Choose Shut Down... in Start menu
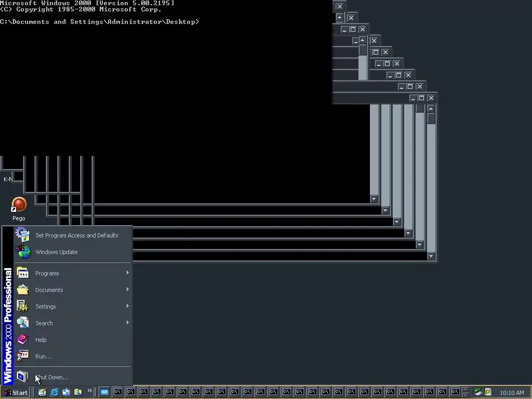532x399 pixels. pos(72,377)
